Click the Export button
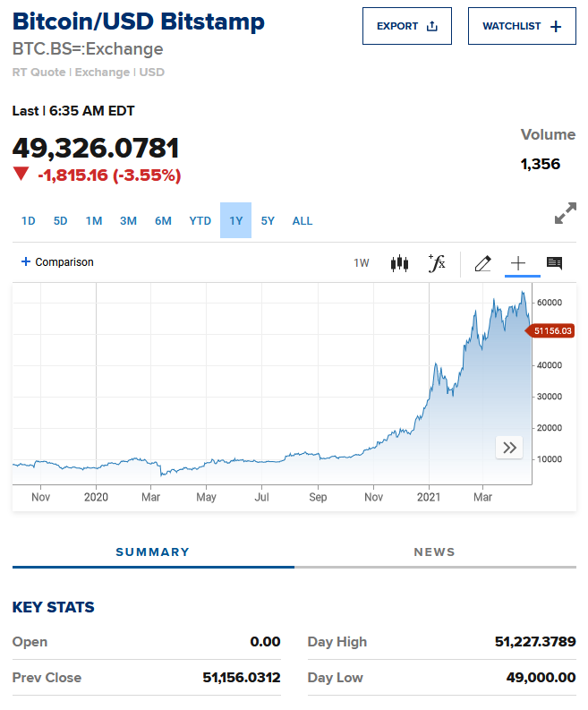Image resolution: width=588 pixels, height=710 pixels. point(407,26)
